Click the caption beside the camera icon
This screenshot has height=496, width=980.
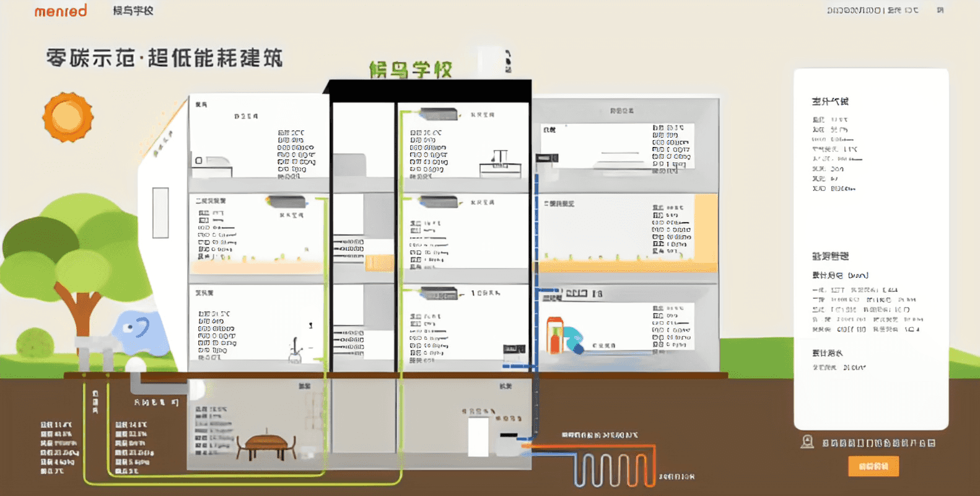click(878, 443)
